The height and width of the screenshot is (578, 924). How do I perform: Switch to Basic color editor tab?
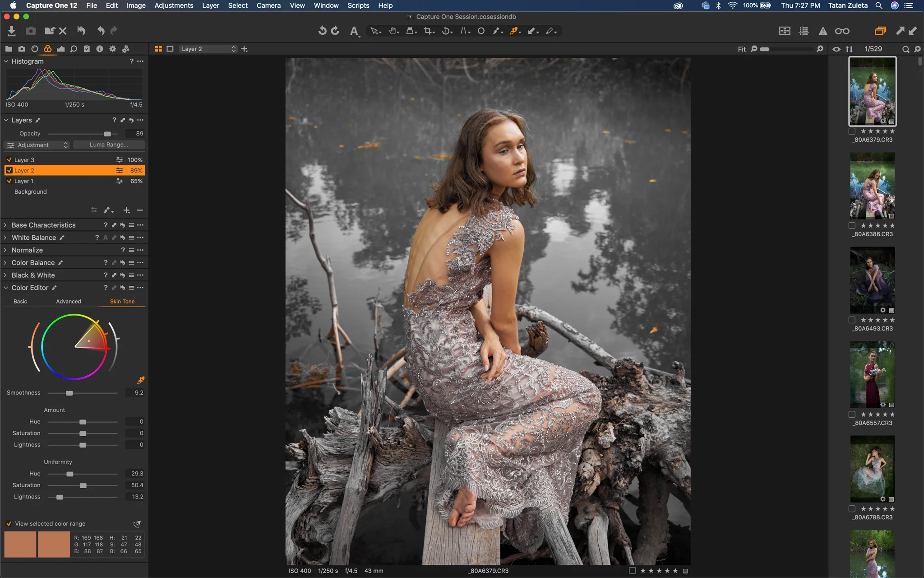[x=20, y=302]
